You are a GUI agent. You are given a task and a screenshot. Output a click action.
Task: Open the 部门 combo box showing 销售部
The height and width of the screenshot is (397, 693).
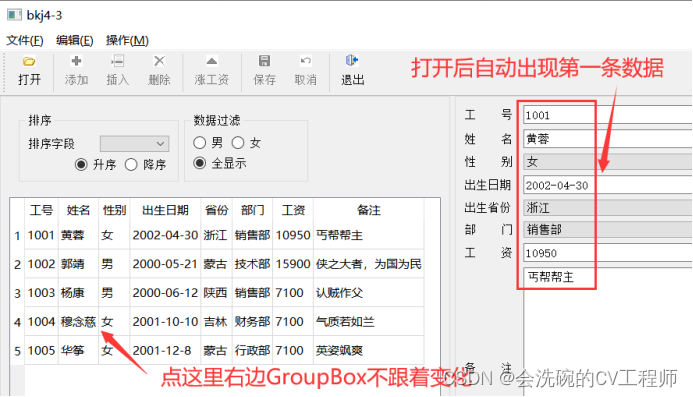(x=608, y=230)
